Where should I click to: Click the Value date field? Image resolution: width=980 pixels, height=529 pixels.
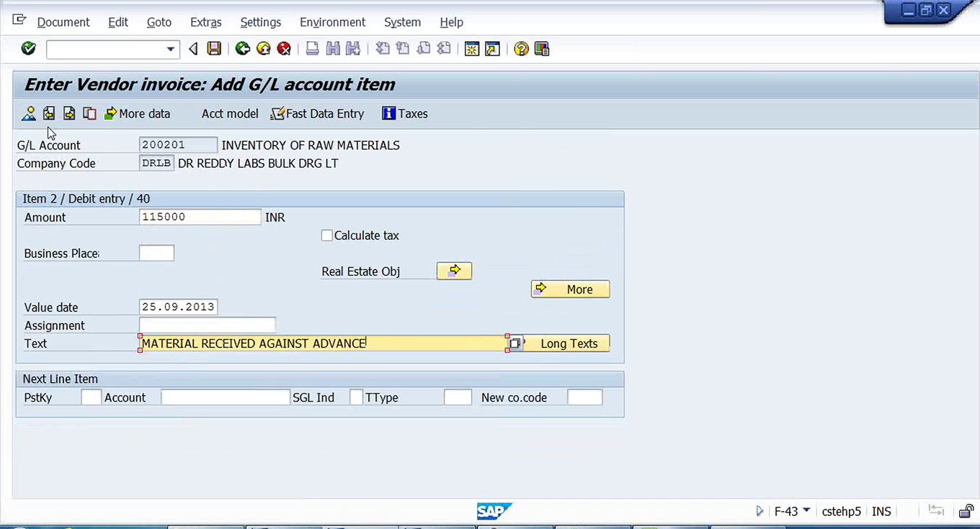click(x=178, y=307)
